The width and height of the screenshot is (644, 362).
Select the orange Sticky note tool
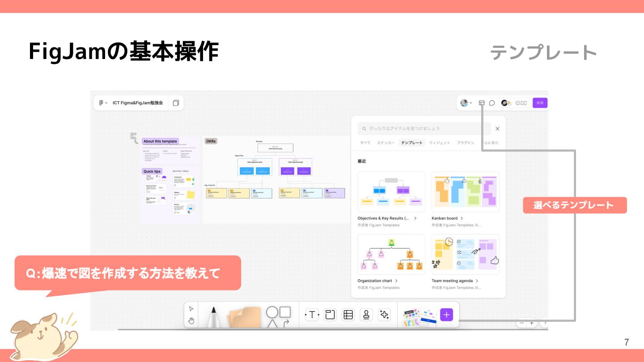[244, 318]
